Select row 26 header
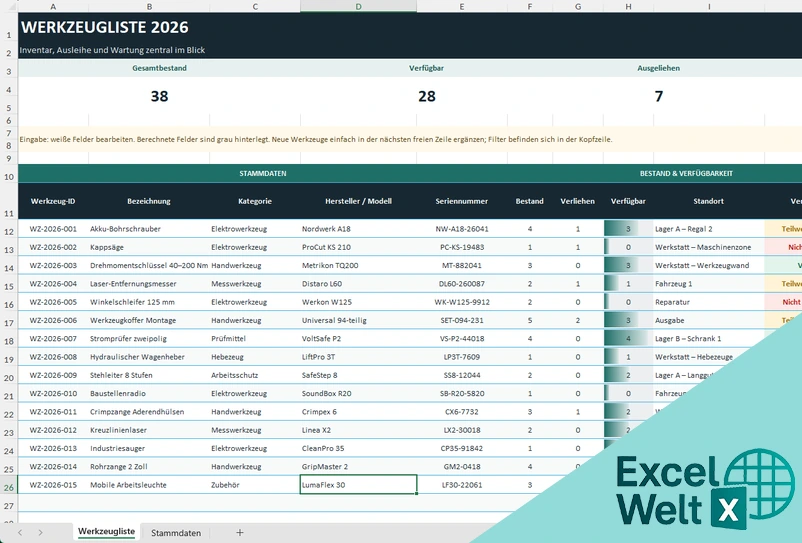The height and width of the screenshot is (543, 802). click(9, 487)
